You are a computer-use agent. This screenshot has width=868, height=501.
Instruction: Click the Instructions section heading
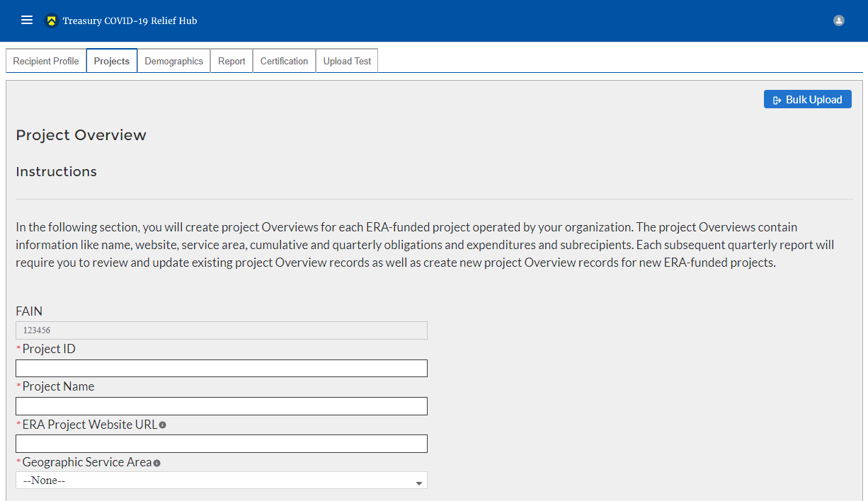point(56,172)
